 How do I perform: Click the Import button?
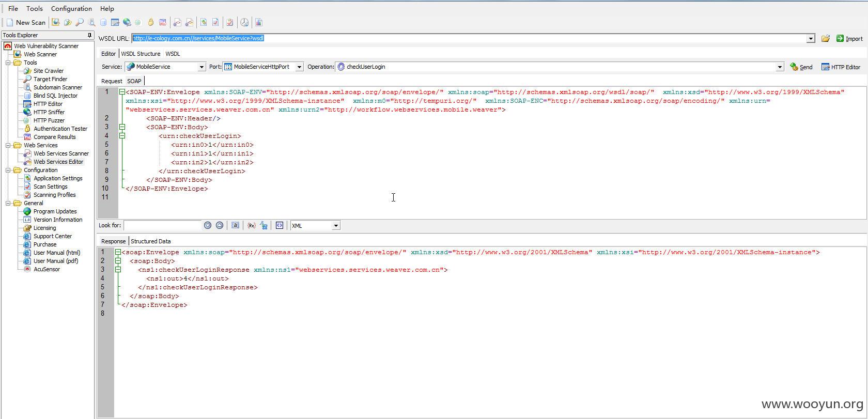tap(849, 39)
